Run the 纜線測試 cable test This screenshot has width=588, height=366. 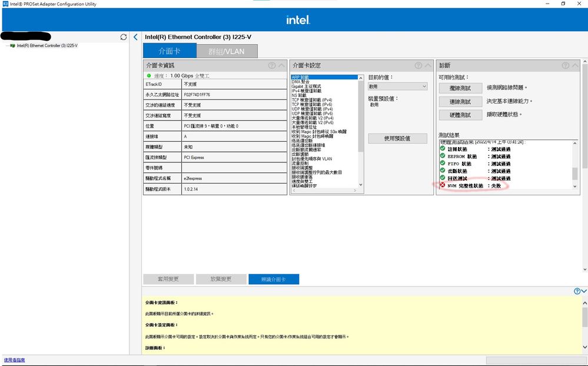tap(460, 88)
